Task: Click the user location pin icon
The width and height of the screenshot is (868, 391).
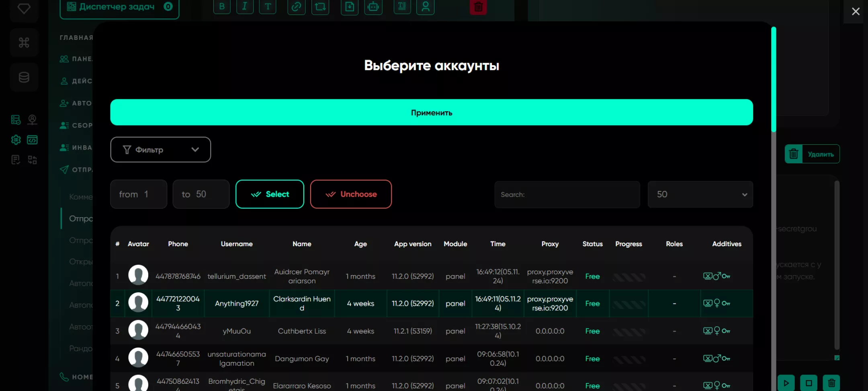Action: click(x=33, y=119)
